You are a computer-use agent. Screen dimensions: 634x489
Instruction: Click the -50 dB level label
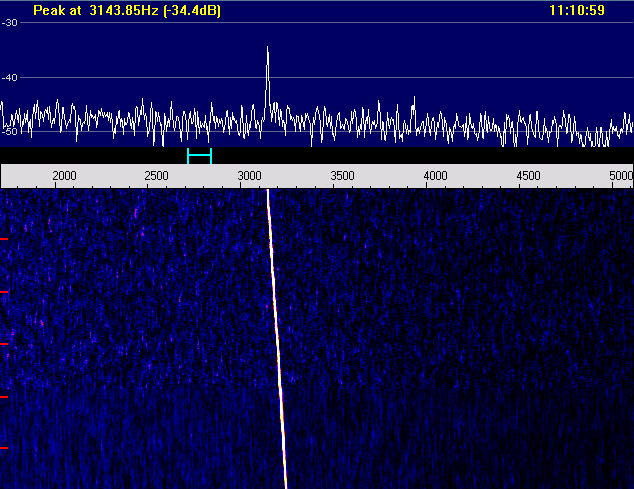pos(10,132)
